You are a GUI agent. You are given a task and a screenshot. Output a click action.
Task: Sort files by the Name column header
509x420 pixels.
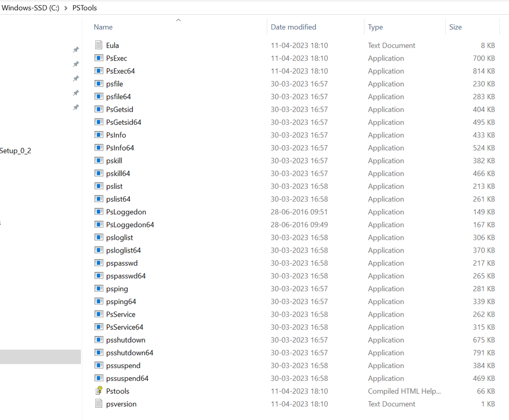103,27
